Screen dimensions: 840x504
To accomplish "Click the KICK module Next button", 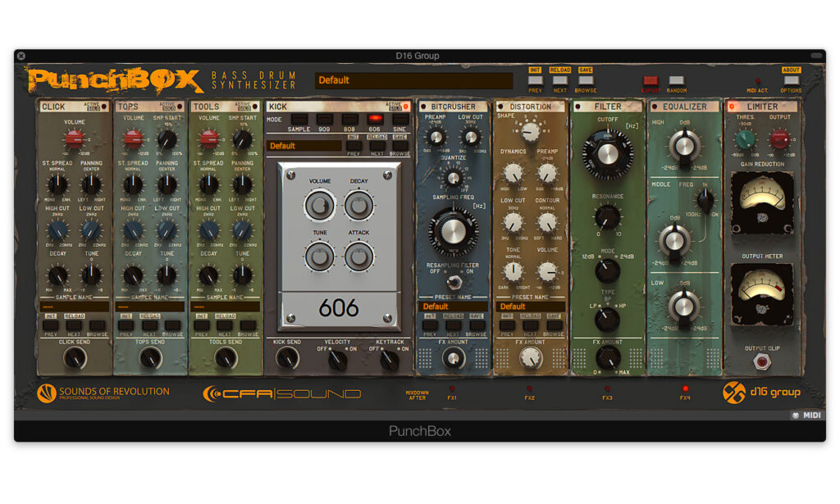I will click(x=377, y=145).
